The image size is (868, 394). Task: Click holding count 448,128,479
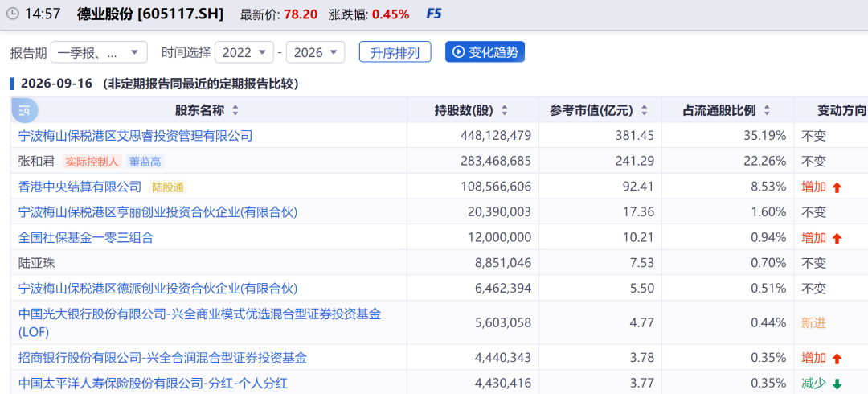click(495, 135)
